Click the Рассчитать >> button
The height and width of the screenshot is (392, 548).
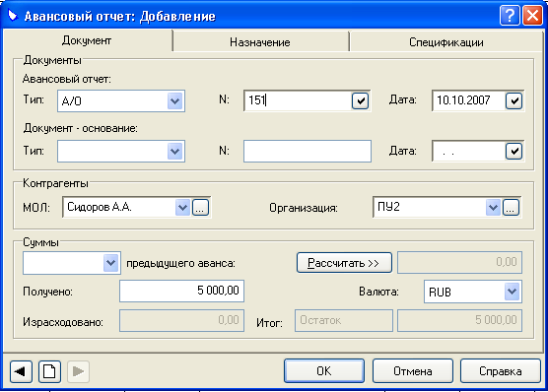[344, 262]
